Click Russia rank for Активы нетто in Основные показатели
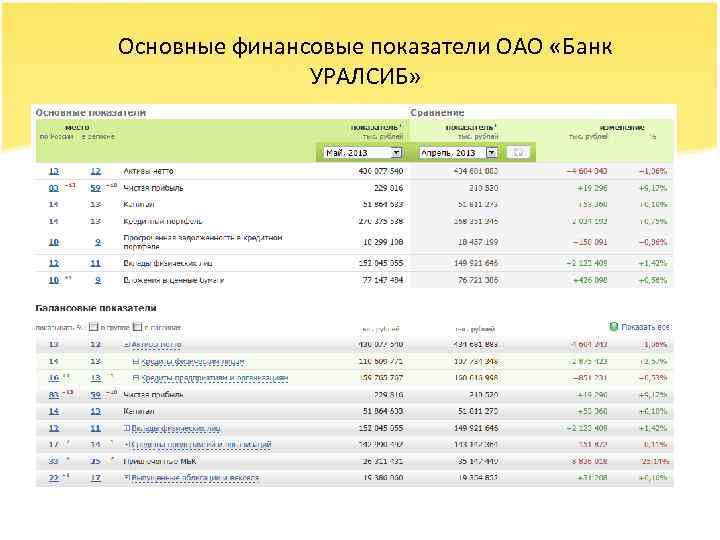 point(54,171)
